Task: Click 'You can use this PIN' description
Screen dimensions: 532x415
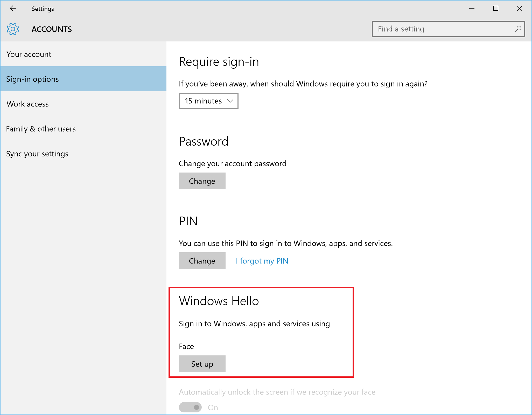Action: (286, 244)
